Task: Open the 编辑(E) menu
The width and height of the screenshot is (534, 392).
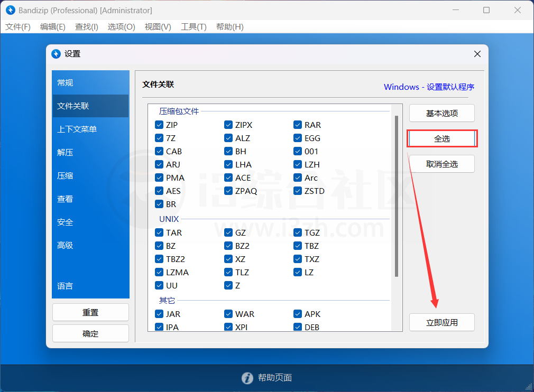Action: coord(53,27)
